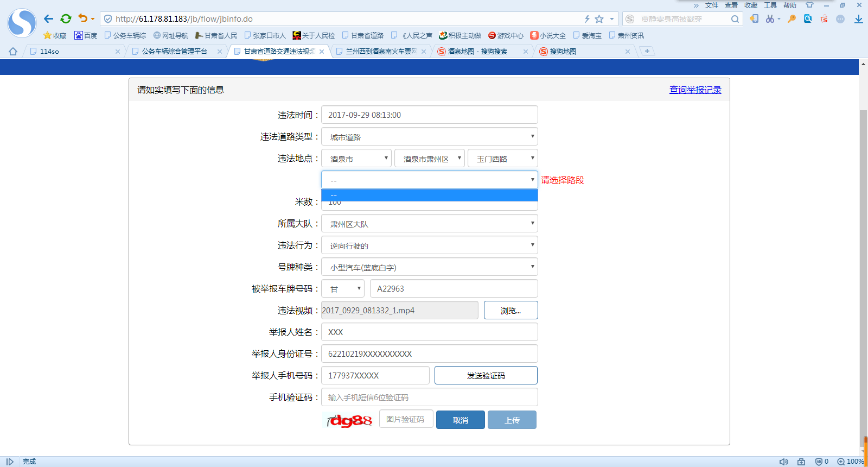868x467 pixels.
Task: Close the 114so tab
Action: click(118, 52)
